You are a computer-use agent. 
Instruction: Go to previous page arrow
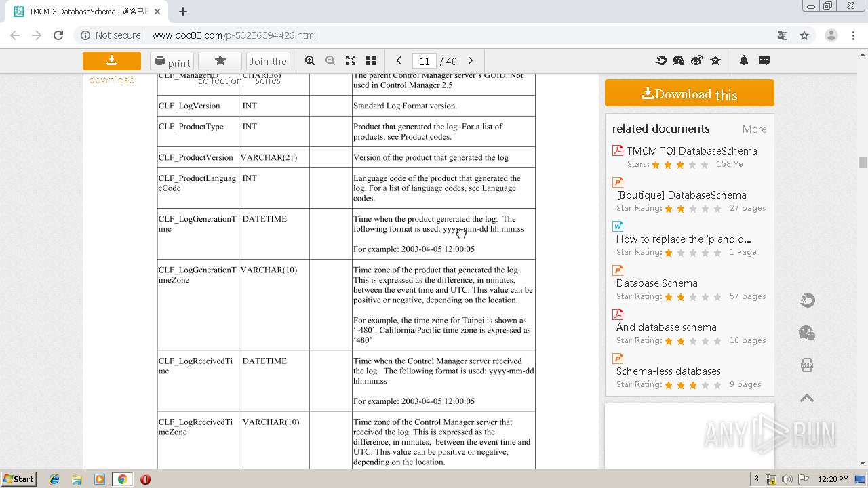coord(399,60)
